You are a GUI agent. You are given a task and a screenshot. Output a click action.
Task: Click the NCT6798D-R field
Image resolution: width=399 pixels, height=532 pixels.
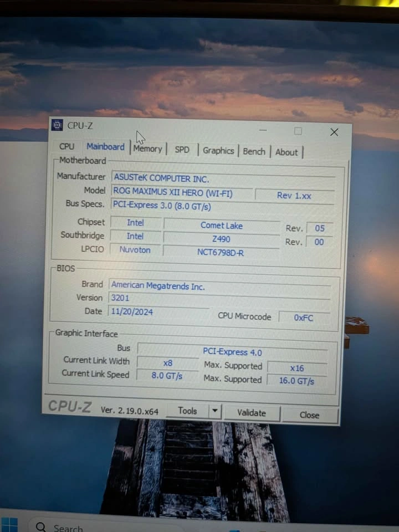tap(221, 253)
